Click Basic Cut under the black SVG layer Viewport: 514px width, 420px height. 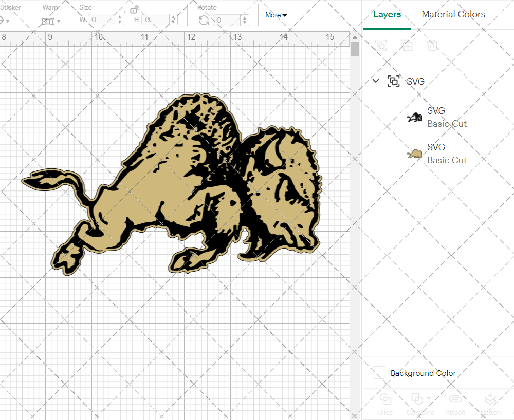[447, 124]
